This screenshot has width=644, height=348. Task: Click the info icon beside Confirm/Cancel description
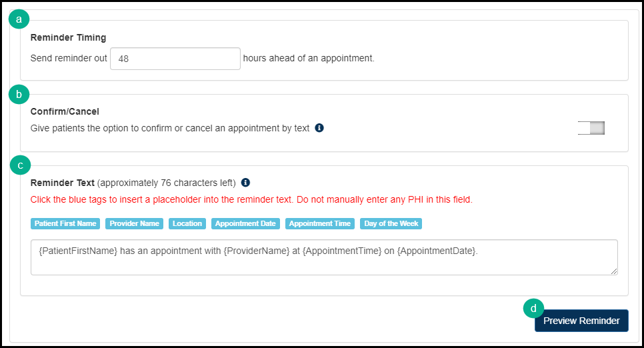pyautogui.click(x=319, y=128)
